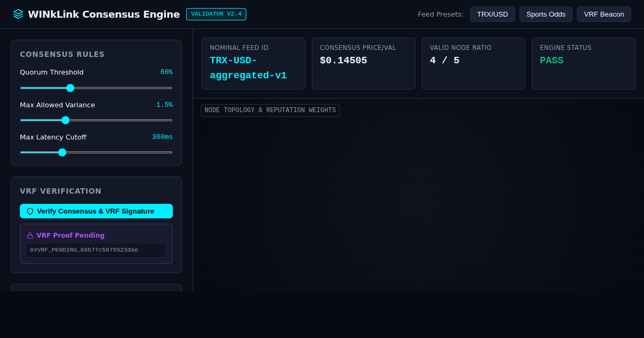Click the VALIDATOR V2.4 badge
Viewport: 644px width, 338px height.
(216, 14)
